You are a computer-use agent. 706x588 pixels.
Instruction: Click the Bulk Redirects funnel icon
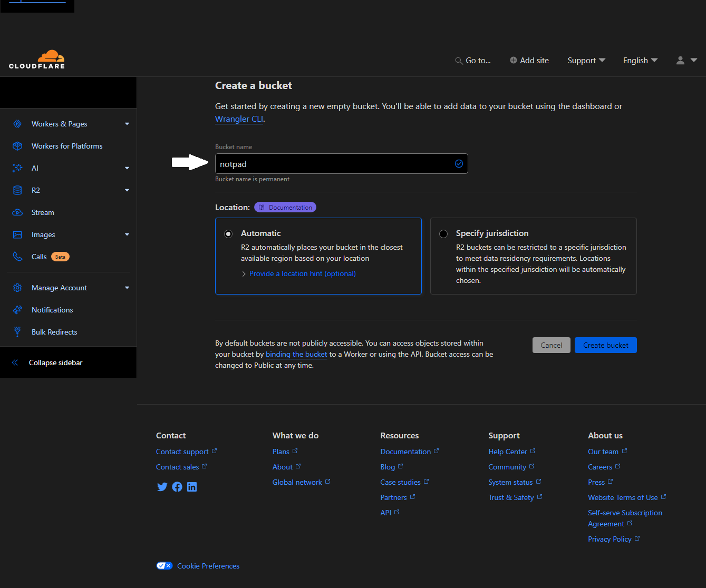(17, 332)
